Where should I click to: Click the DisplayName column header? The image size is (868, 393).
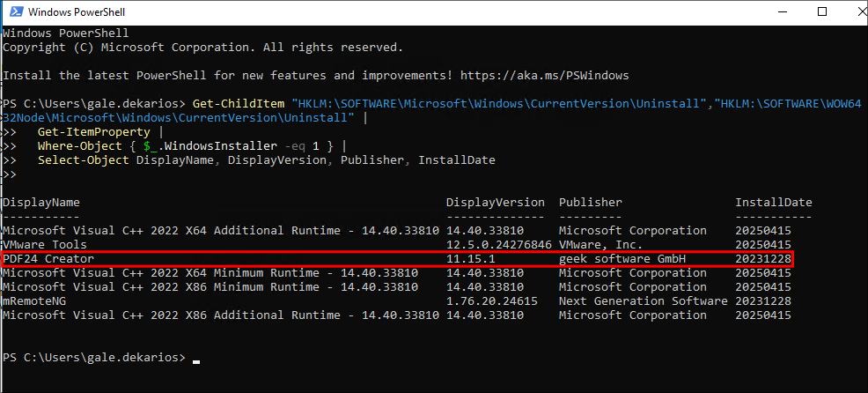pyautogui.click(x=41, y=203)
